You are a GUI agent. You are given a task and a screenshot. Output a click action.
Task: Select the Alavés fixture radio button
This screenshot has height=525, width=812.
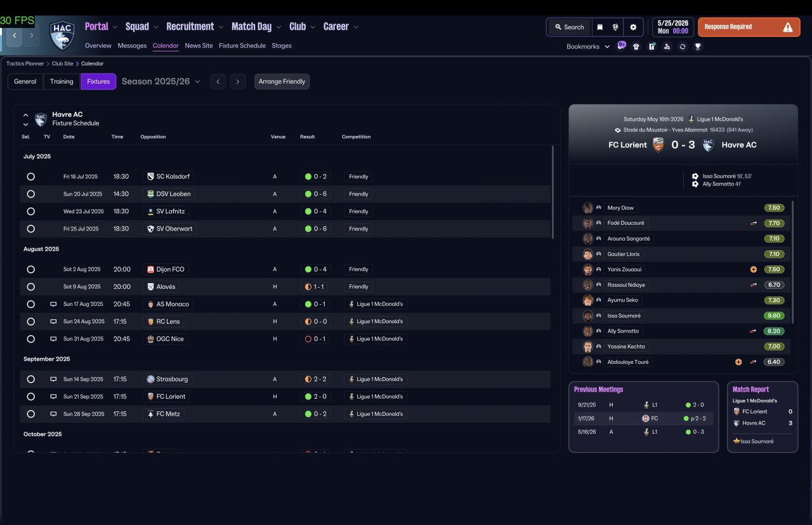(x=30, y=286)
